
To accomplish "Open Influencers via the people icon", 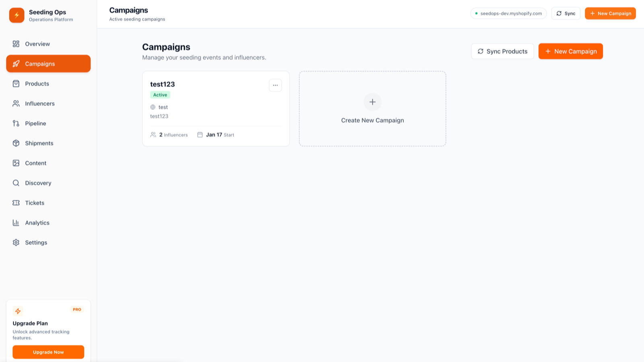I will [16, 103].
